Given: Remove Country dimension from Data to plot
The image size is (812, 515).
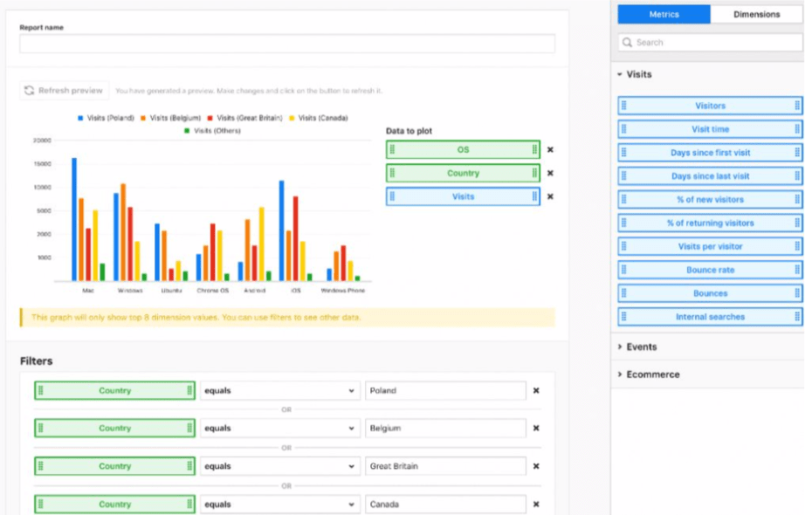Looking at the screenshot, I should pos(550,174).
